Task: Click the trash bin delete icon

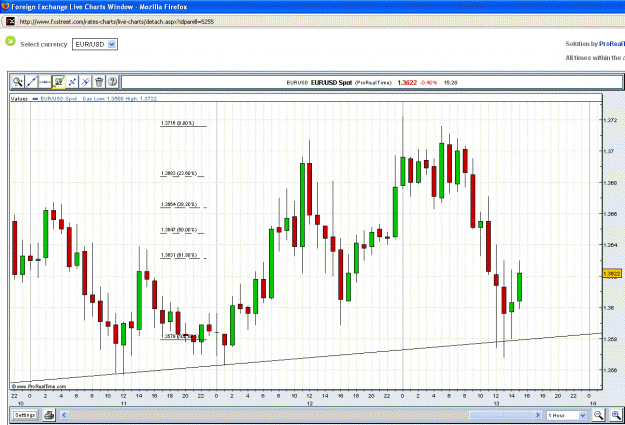Action: coord(99,82)
